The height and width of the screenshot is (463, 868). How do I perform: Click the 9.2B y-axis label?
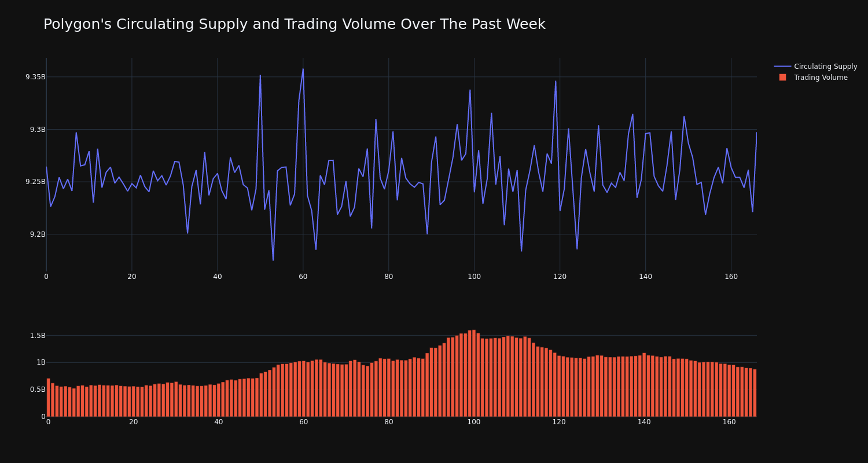pyautogui.click(x=38, y=234)
